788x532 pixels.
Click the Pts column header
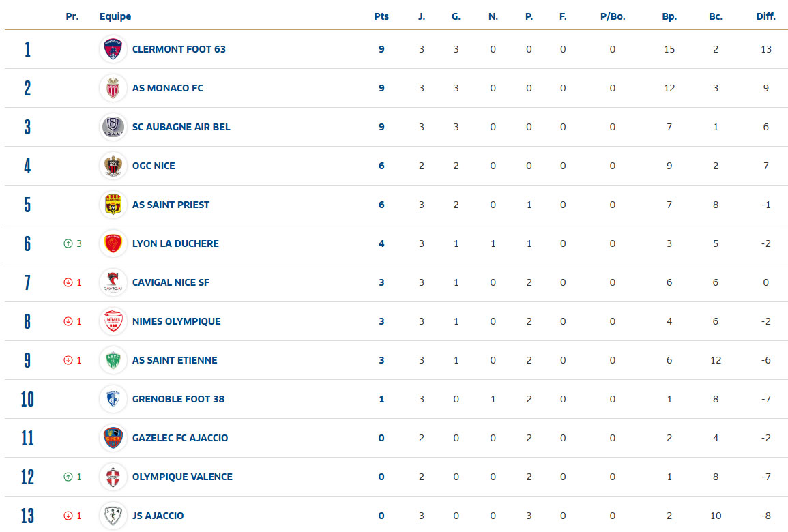coord(381,16)
